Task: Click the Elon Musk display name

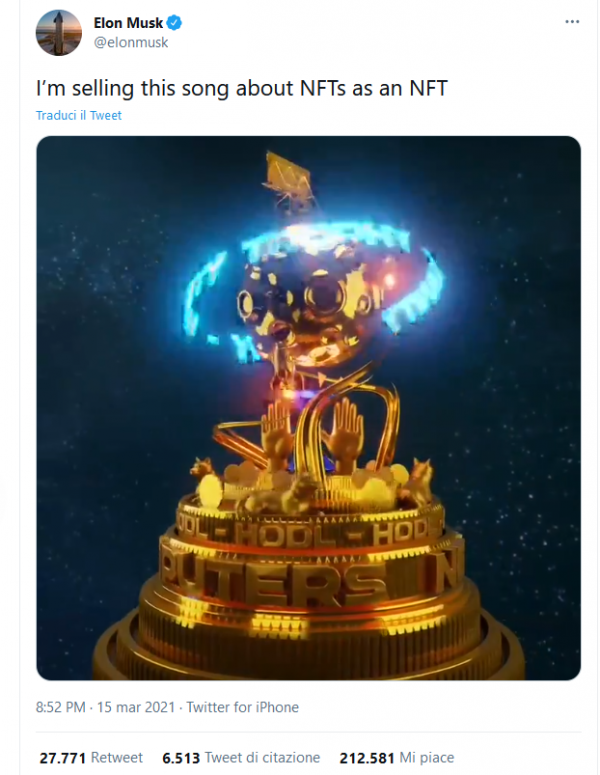Action: tap(128, 23)
